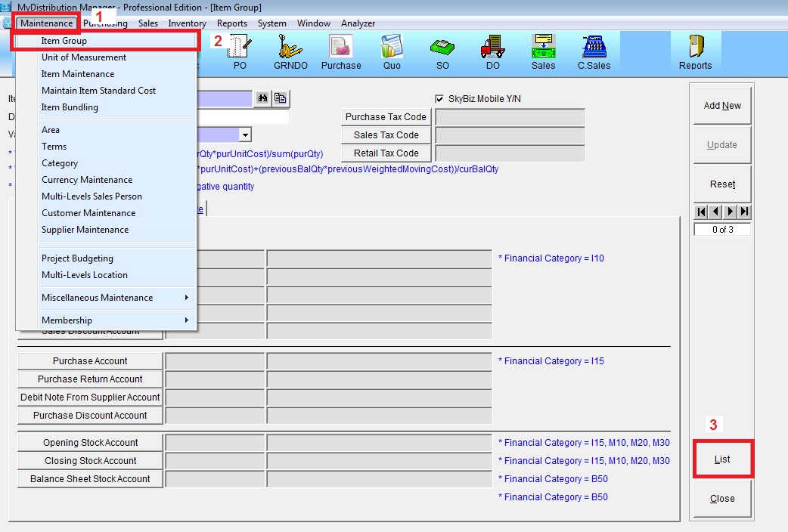Screen dimensions: 788x532
Task: Go to the last record arrow
Action: tap(745, 212)
